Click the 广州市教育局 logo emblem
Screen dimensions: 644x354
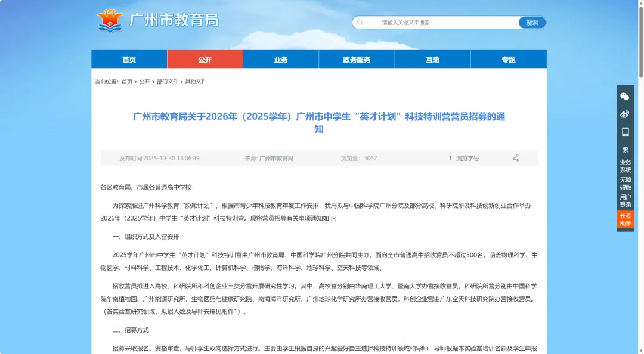point(110,20)
